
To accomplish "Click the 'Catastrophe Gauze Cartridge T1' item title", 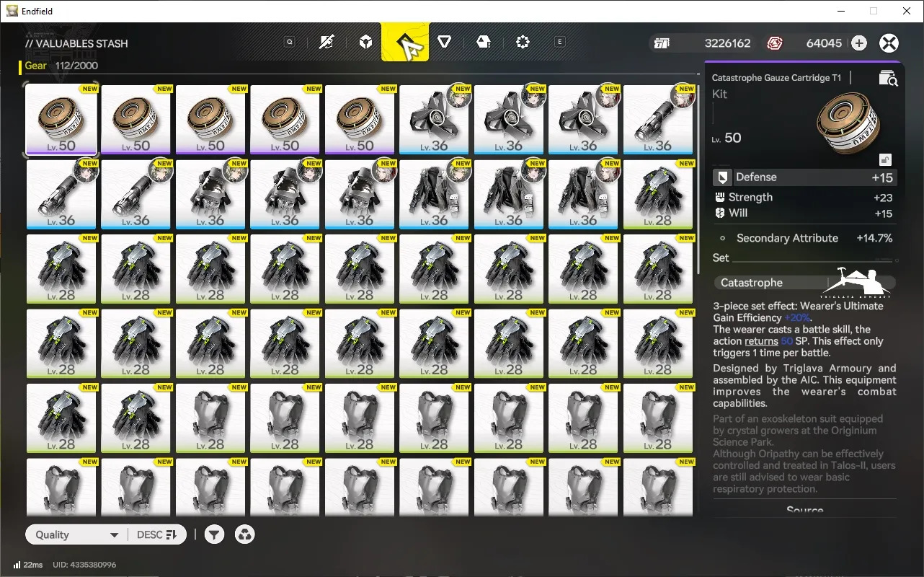I will click(x=776, y=78).
